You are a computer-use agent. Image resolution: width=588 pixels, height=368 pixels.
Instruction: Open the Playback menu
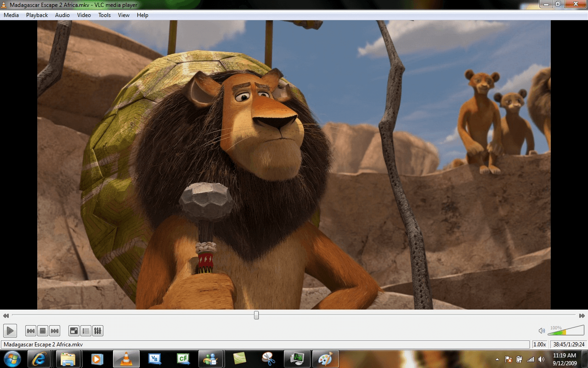36,15
